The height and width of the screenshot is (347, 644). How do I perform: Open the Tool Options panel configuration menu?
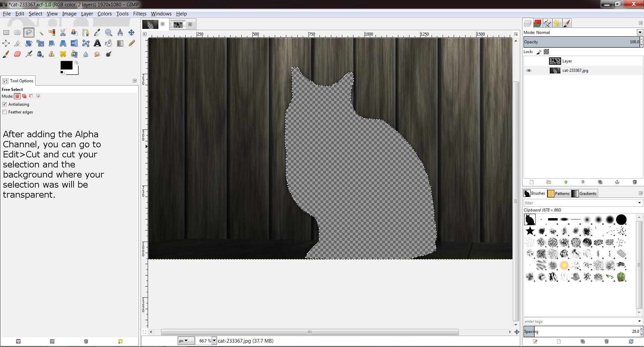pos(135,81)
